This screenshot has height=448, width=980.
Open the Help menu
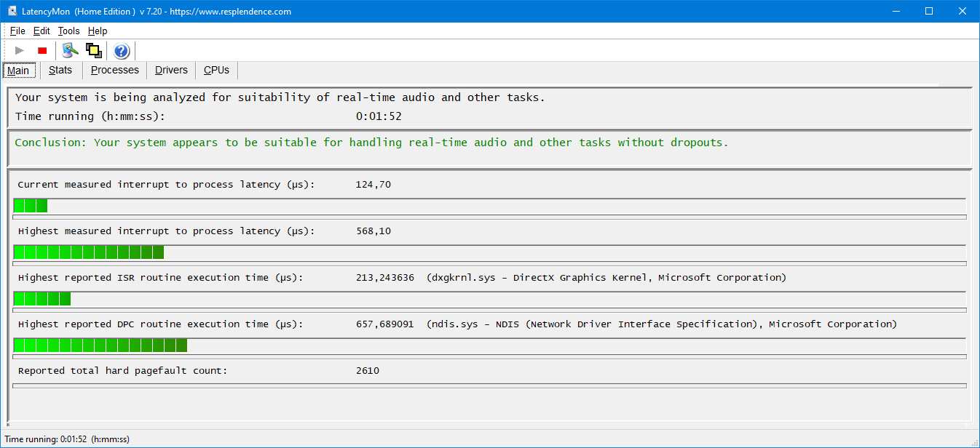98,31
